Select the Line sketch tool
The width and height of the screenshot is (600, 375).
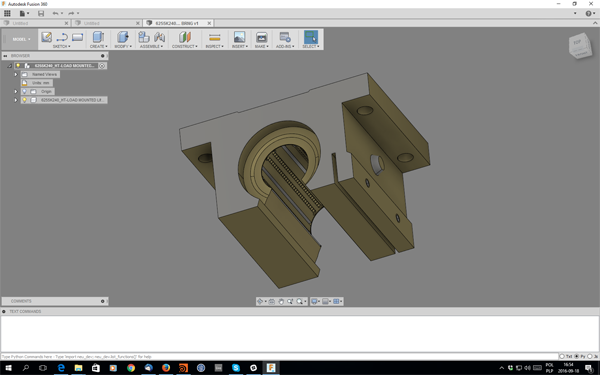(x=62, y=37)
